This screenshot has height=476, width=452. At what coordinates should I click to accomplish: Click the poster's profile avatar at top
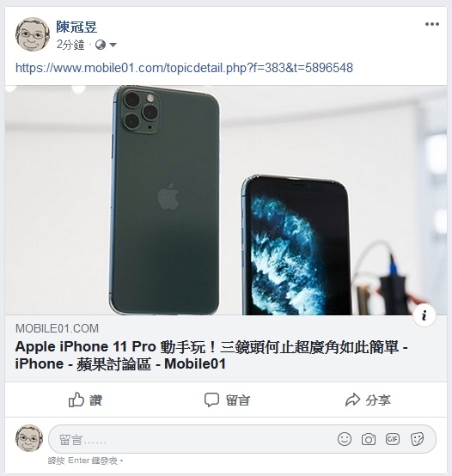pos(33,34)
